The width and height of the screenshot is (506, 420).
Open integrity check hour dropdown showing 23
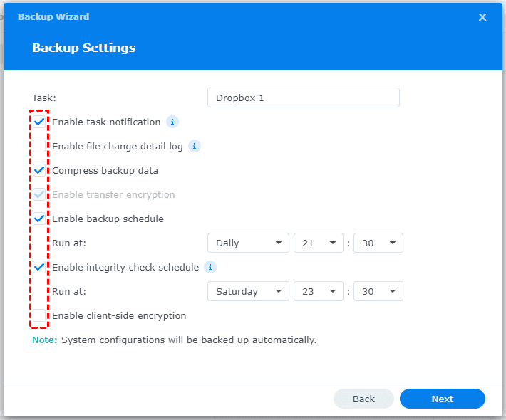(x=317, y=291)
